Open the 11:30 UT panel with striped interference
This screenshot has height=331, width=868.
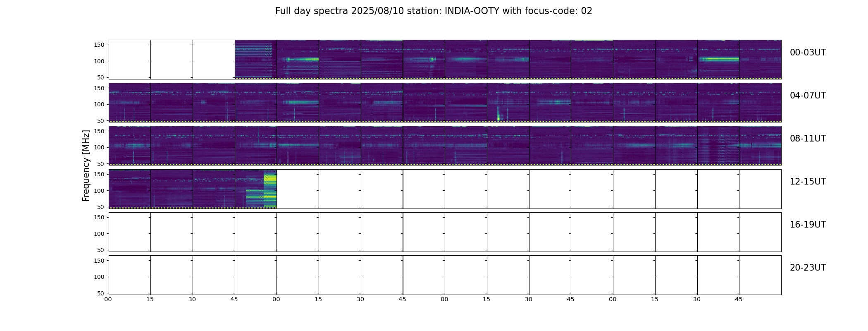click(x=718, y=146)
